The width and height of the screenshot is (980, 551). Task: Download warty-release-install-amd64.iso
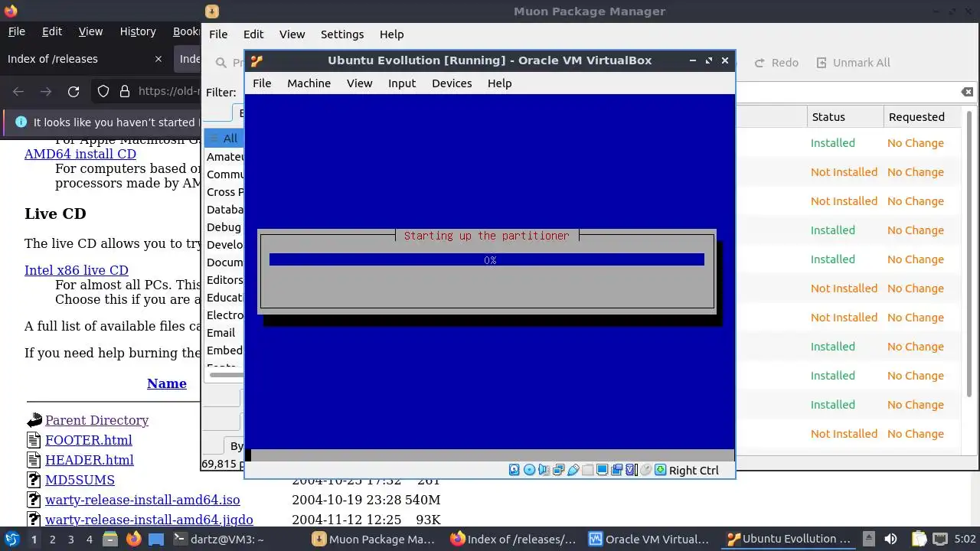click(142, 500)
